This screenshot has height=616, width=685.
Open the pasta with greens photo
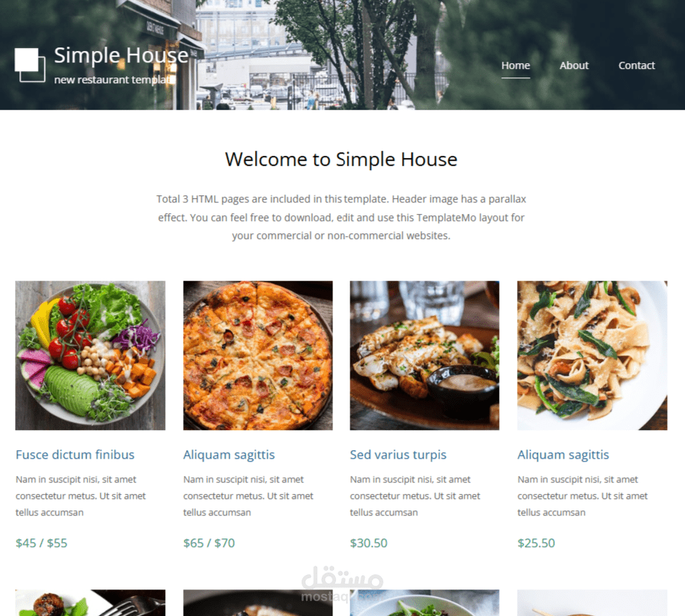coord(592,355)
